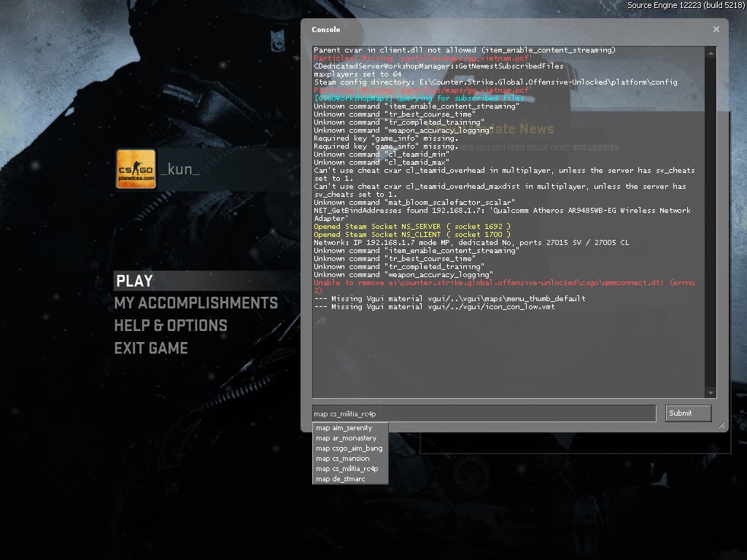Select 'map de_stmarc' autocomplete suggestion

(x=350, y=479)
